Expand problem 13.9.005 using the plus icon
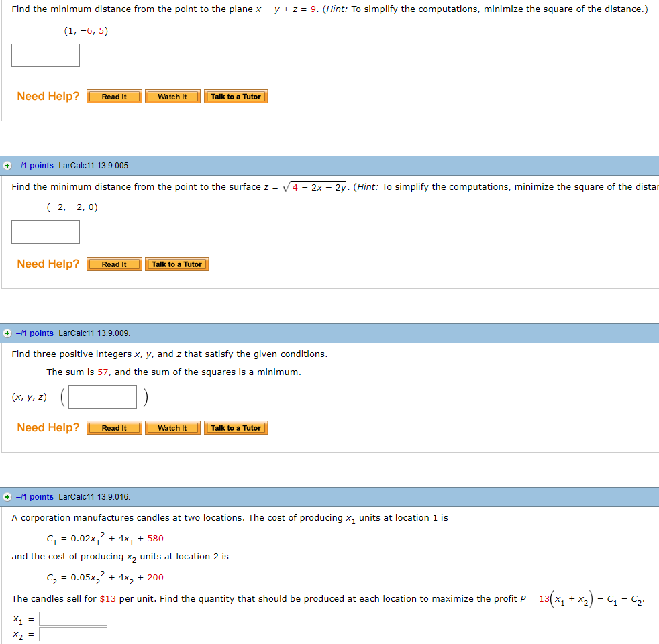Viewport: 659px width, 644px height. 7,165
